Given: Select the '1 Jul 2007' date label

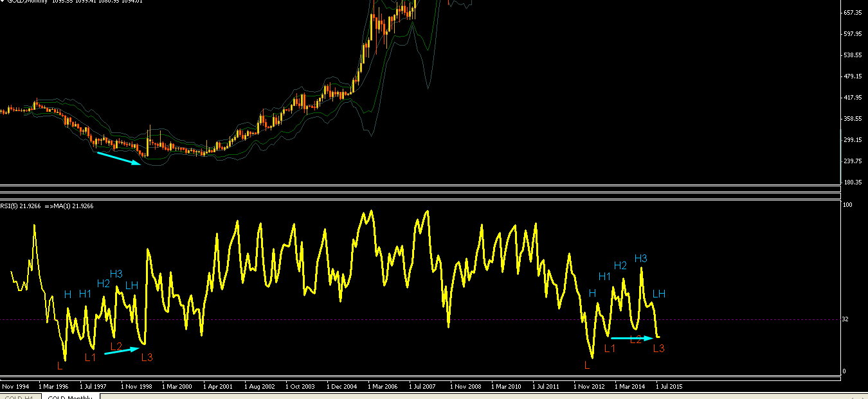Looking at the screenshot, I should pos(423,387).
